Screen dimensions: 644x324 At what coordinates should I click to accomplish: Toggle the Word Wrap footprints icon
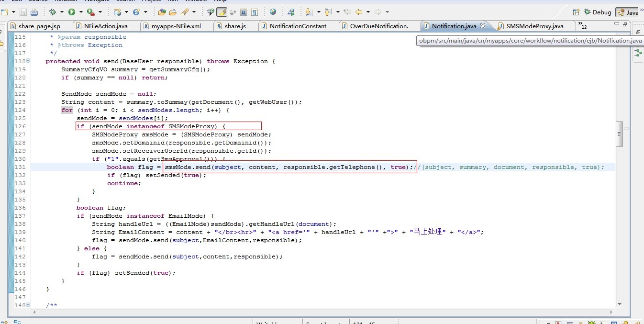tap(233, 12)
